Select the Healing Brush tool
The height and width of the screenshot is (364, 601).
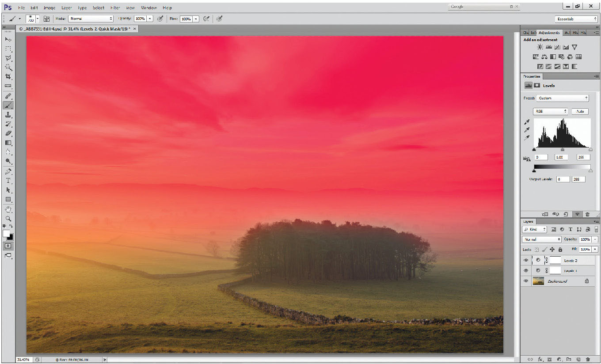(8, 96)
